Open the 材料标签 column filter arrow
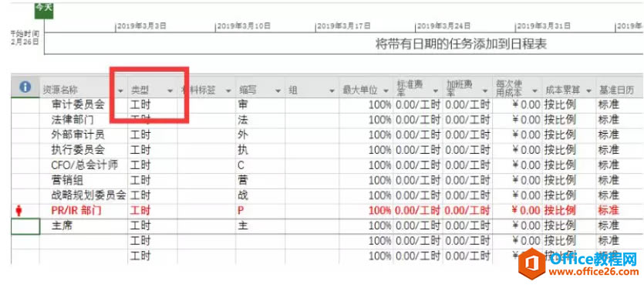The width and height of the screenshot is (644, 285). pyautogui.click(x=228, y=90)
